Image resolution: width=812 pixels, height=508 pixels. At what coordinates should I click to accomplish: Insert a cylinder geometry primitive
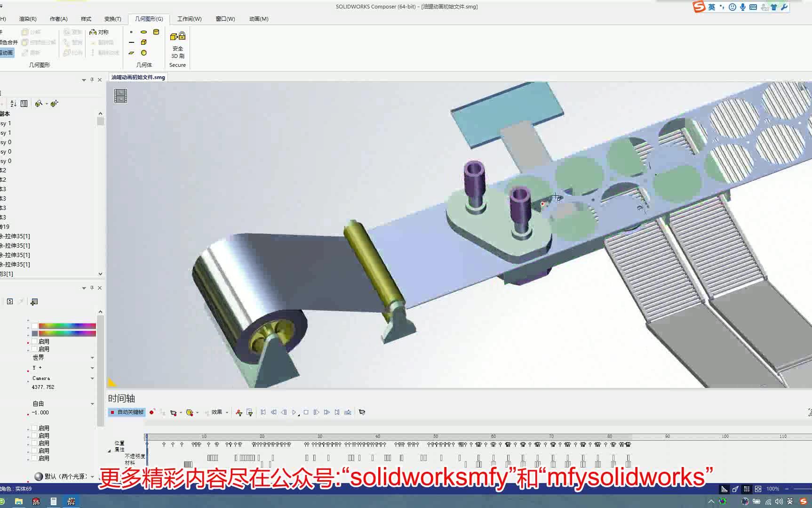coord(156,32)
